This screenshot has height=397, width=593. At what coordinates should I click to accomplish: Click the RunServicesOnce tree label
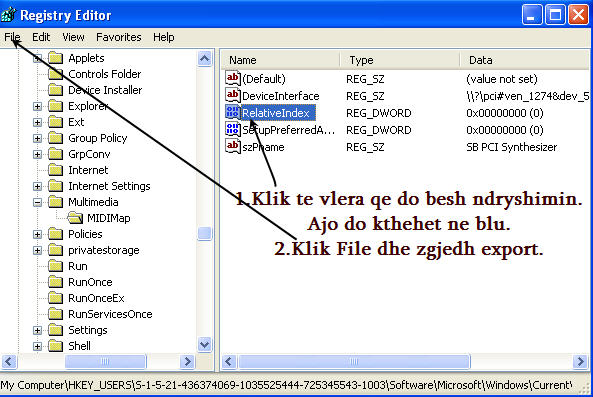coord(110,314)
